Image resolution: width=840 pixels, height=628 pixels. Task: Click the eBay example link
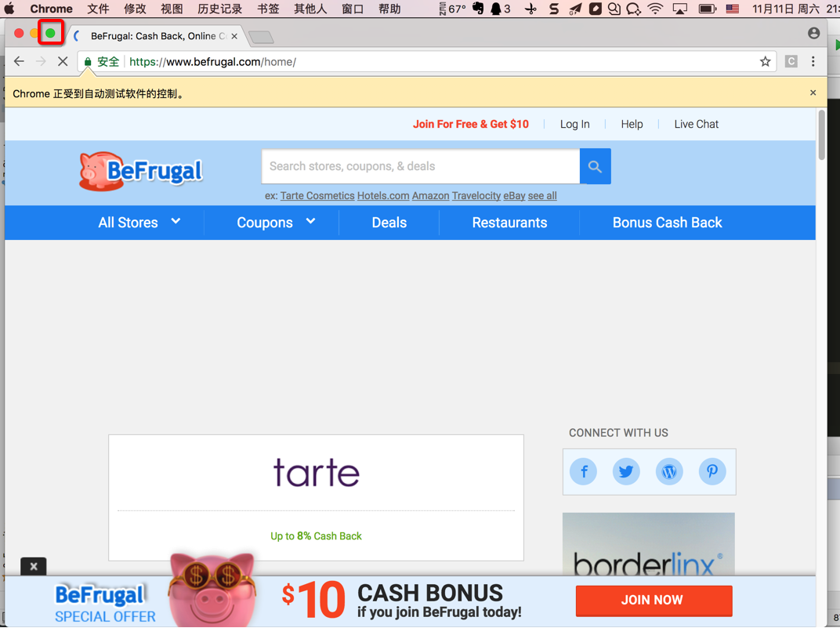point(514,195)
